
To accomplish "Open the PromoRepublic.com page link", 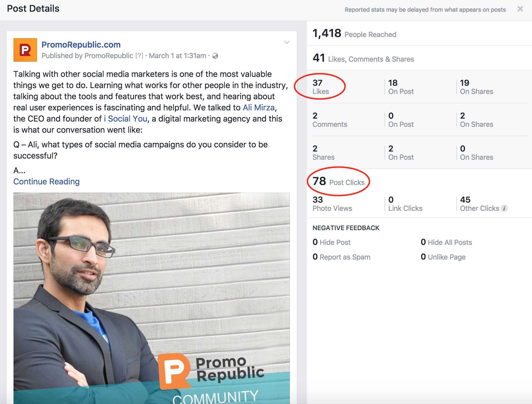I will [81, 45].
